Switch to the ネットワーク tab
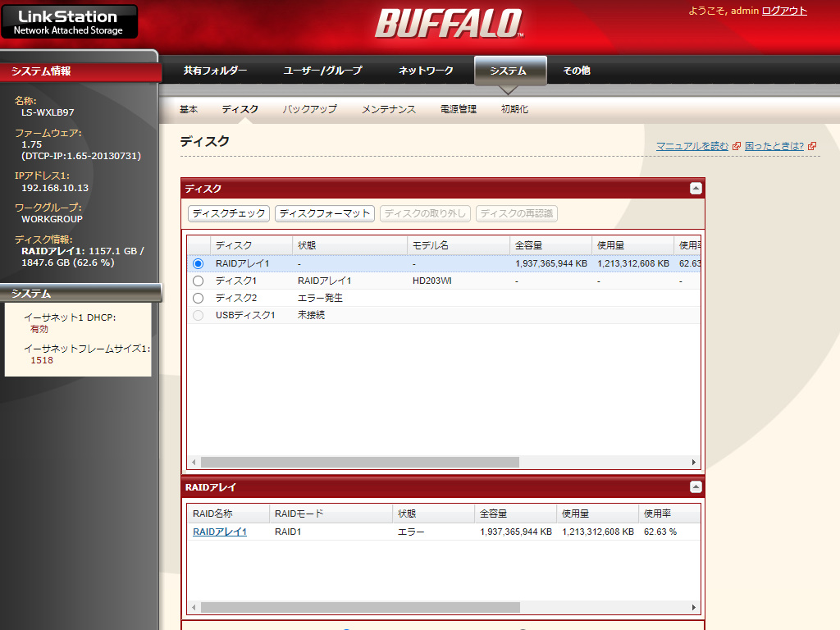840x630 pixels. click(x=426, y=71)
